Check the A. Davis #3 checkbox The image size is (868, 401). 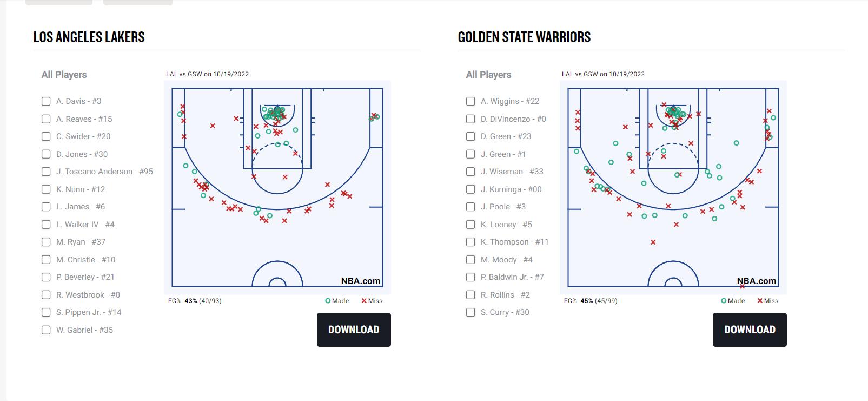tap(46, 101)
